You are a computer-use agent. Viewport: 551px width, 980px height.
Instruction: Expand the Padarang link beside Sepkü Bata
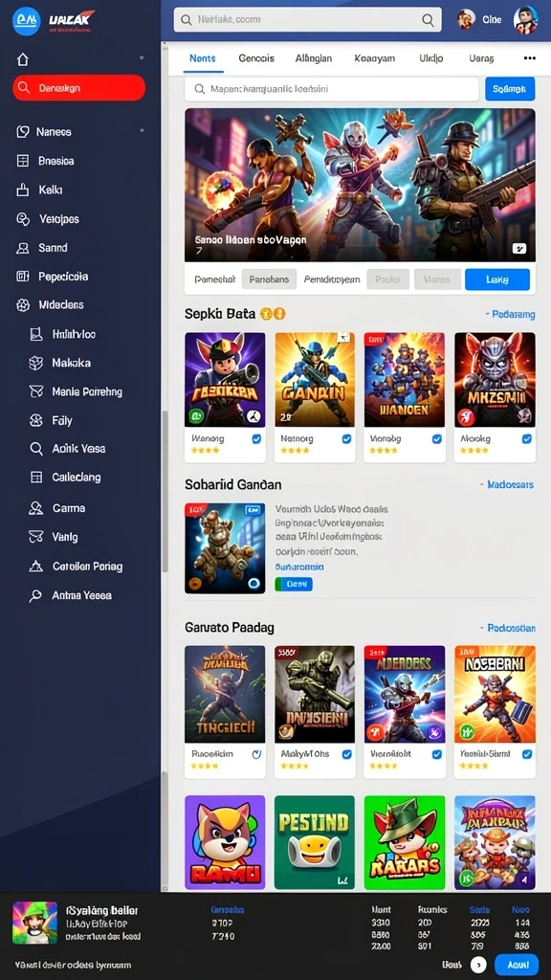[510, 314]
